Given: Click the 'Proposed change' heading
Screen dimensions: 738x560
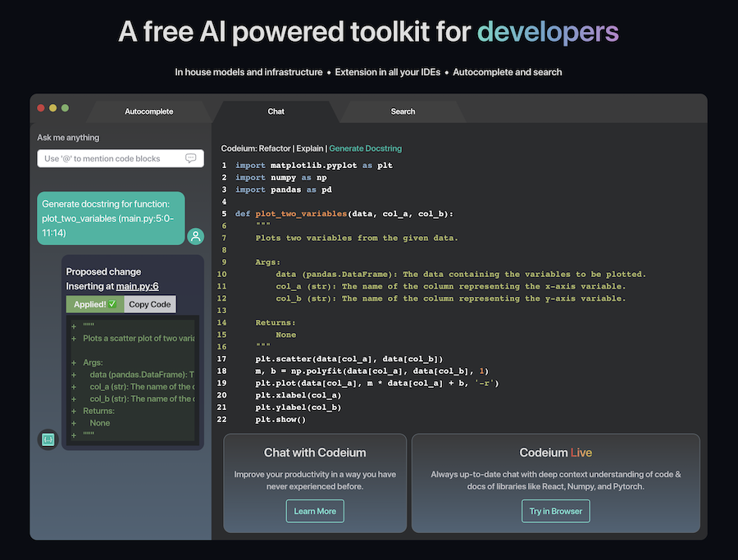Looking at the screenshot, I should (103, 271).
